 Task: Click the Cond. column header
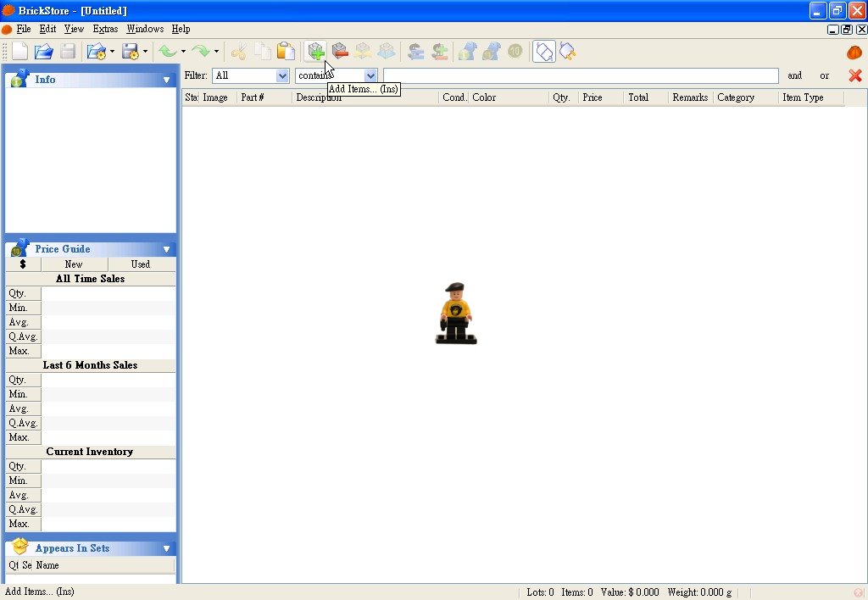pos(453,97)
